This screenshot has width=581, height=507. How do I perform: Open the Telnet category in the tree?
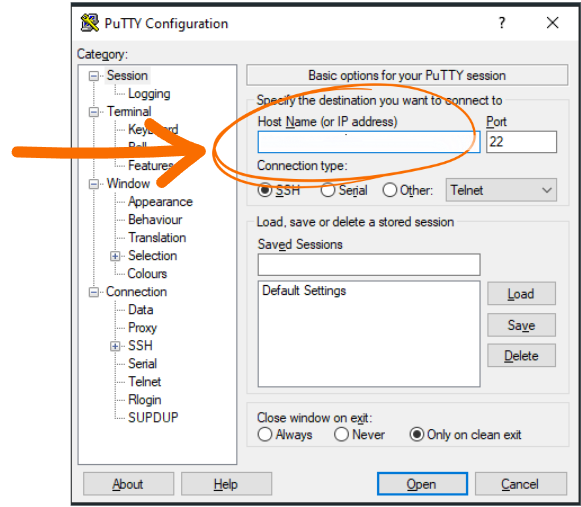coord(145,382)
